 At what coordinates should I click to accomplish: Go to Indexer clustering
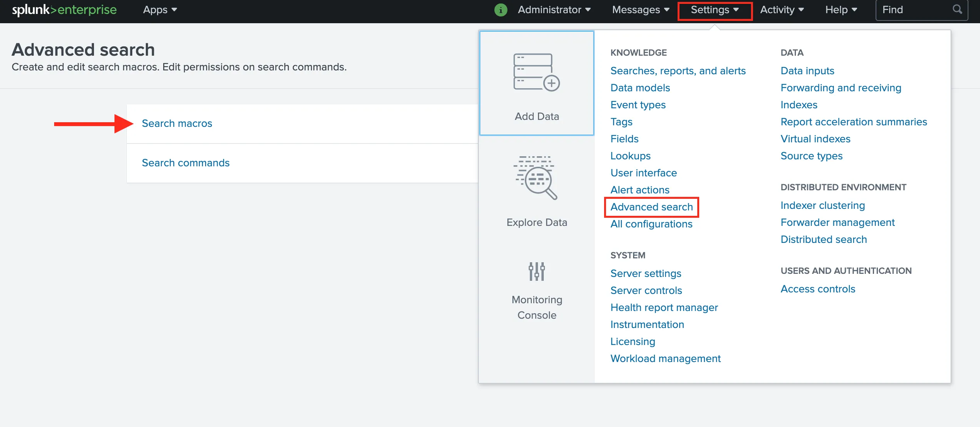coord(822,205)
